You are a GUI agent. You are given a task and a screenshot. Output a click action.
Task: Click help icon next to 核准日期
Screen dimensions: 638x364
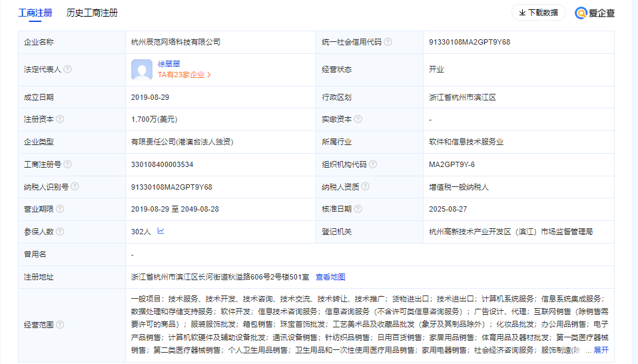click(x=358, y=209)
